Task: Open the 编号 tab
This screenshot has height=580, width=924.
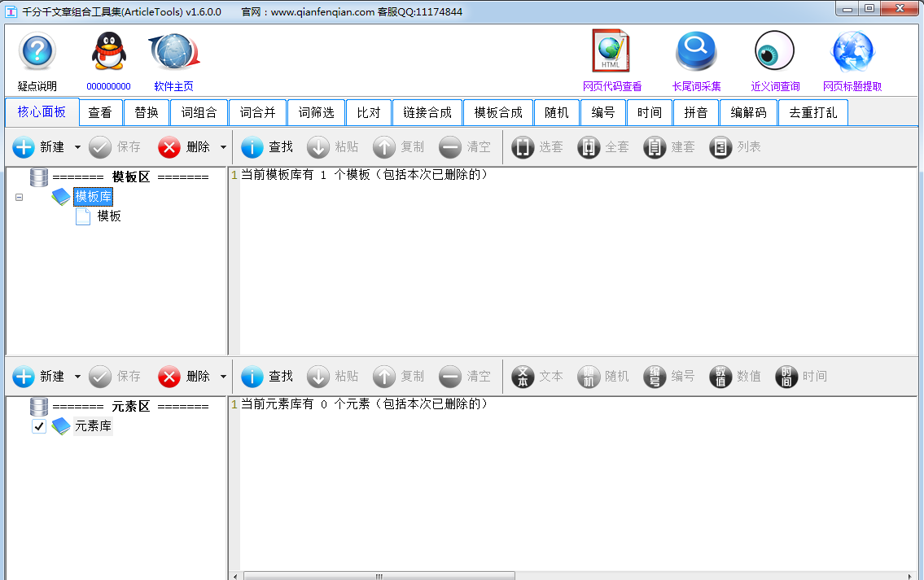Action: pos(603,112)
